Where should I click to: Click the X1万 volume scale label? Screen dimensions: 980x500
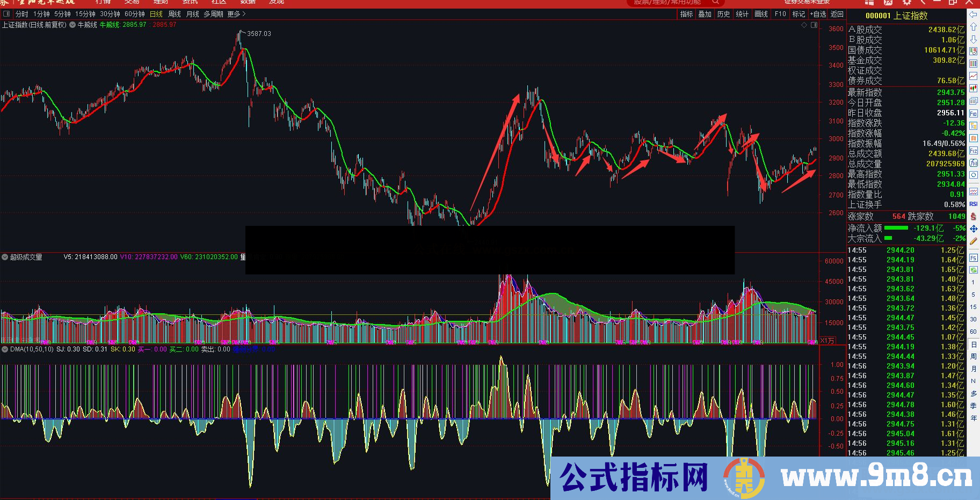point(827,341)
